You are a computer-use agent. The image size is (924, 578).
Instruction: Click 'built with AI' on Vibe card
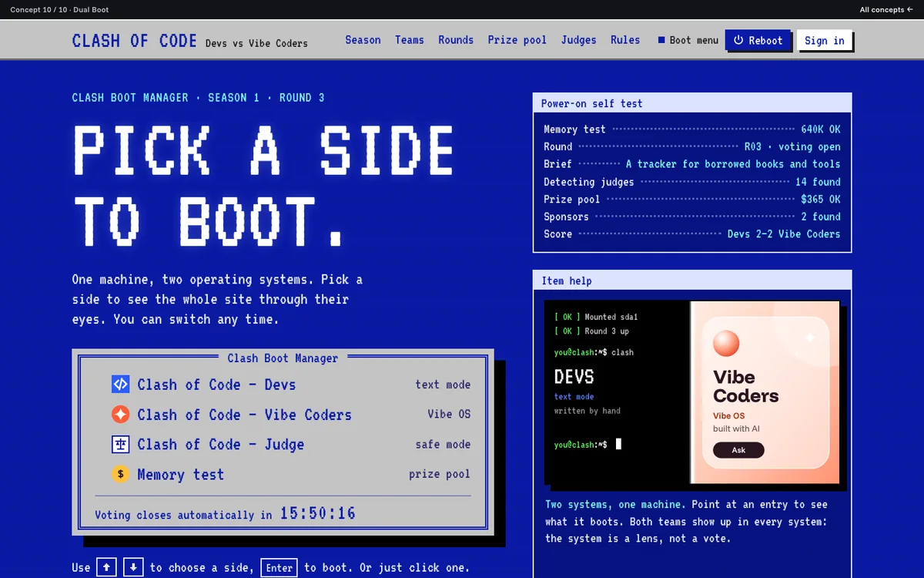tap(736, 428)
